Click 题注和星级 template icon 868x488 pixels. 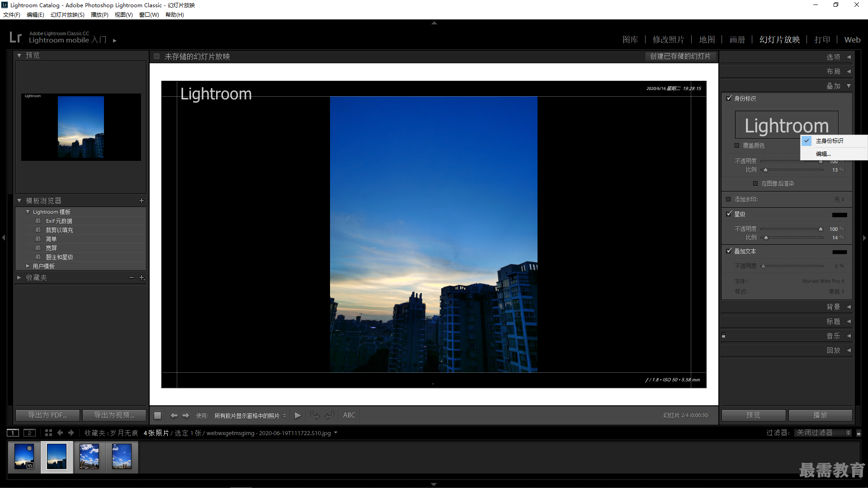[x=38, y=257]
